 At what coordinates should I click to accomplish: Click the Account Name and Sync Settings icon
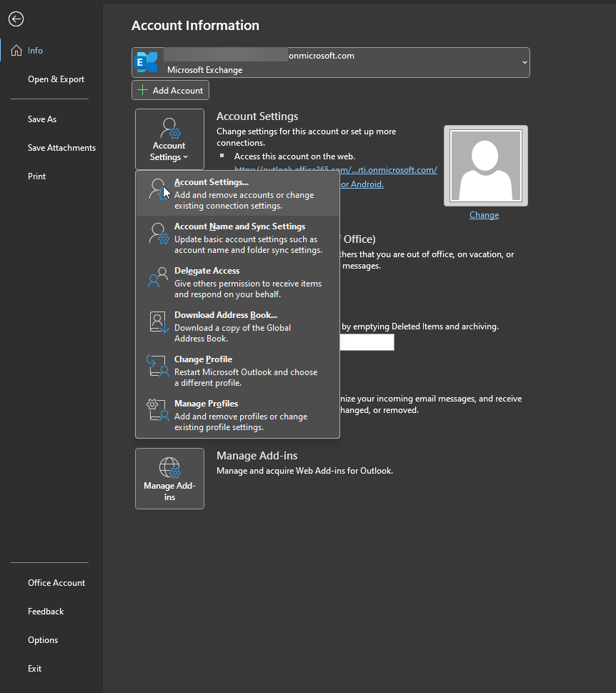[157, 234]
